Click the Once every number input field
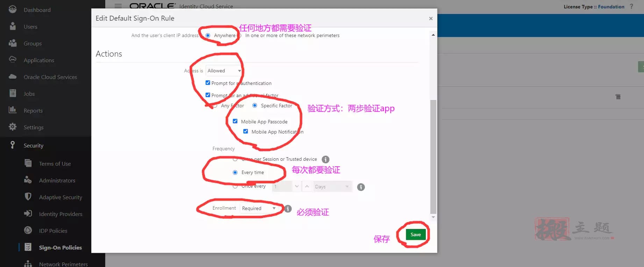Screen dimensions: 644x267 [x=282, y=187]
